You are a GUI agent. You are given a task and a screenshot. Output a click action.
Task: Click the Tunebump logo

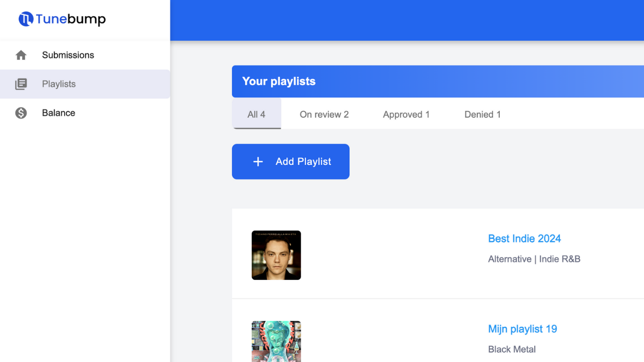[x=62, y=19]
